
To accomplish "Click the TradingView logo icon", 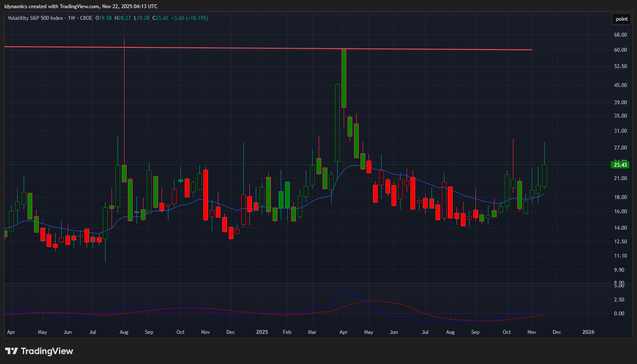I will tap(12, 351).
